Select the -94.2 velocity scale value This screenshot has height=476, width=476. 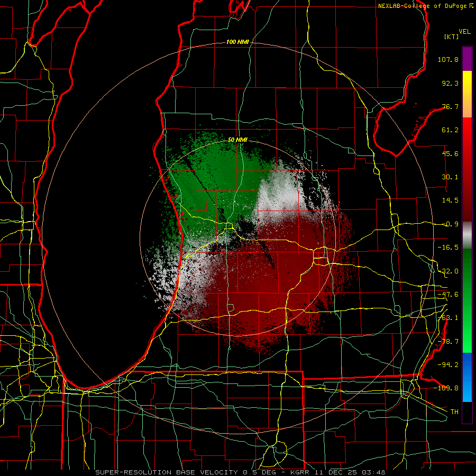tap(448, 364)
